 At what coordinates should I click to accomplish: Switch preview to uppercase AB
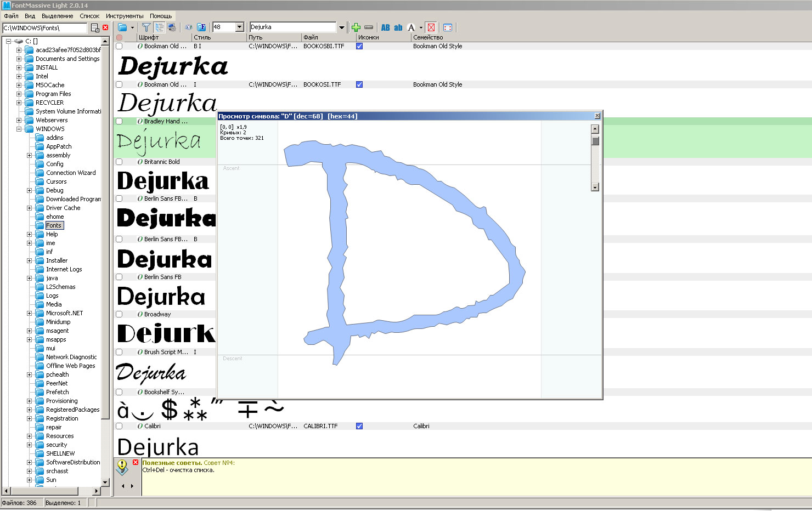pyautogui.click(x=386, y=27)
